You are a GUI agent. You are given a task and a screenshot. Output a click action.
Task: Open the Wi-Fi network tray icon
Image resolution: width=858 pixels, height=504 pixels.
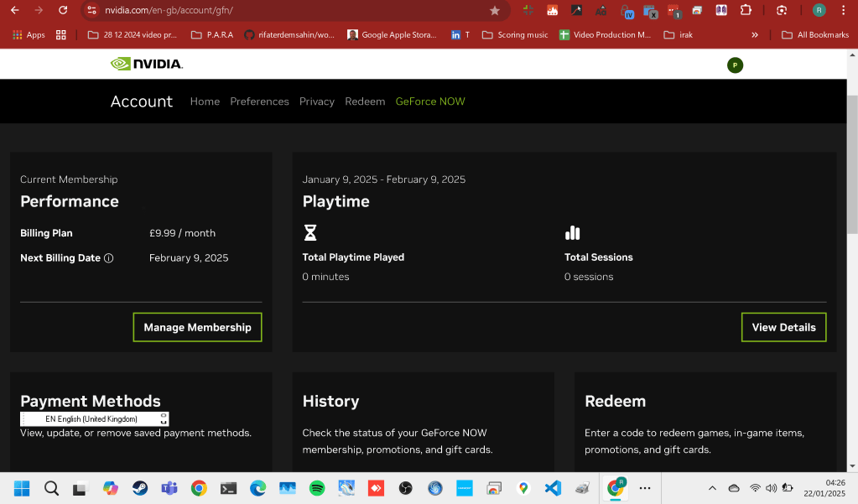[755, 488]
